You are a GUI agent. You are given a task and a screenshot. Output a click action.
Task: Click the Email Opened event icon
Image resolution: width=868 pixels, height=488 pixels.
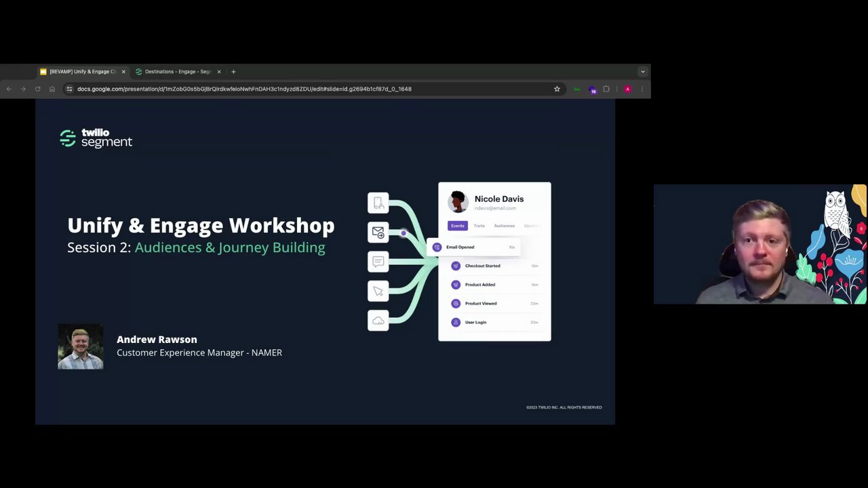(x=437, y=247)
